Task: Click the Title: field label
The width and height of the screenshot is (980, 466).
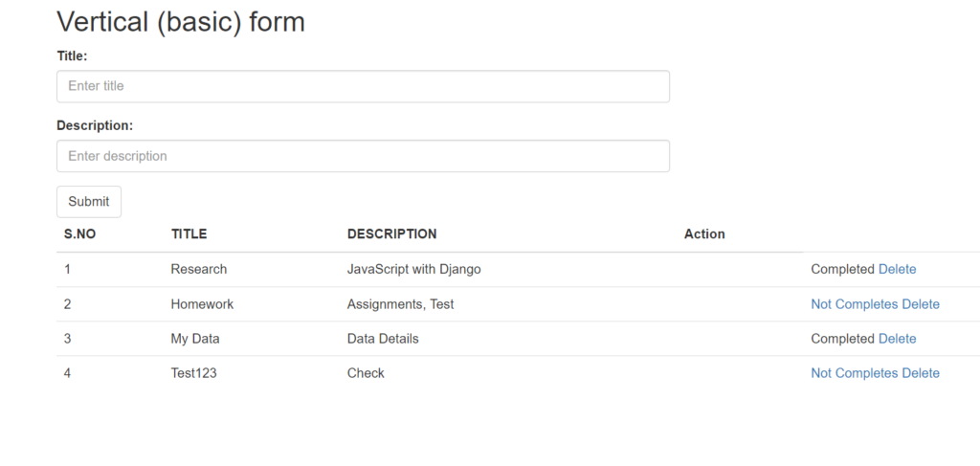Action: [72, 56]
